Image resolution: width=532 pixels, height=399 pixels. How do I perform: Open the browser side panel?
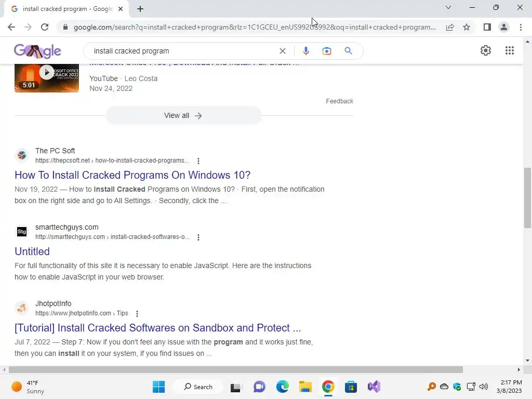point(487,27)
